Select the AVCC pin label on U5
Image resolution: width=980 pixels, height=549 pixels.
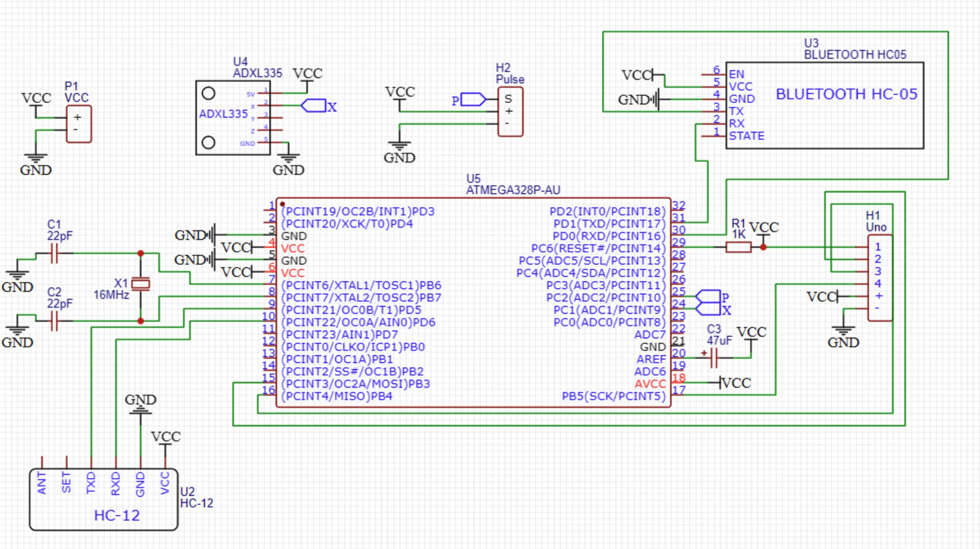650,384
